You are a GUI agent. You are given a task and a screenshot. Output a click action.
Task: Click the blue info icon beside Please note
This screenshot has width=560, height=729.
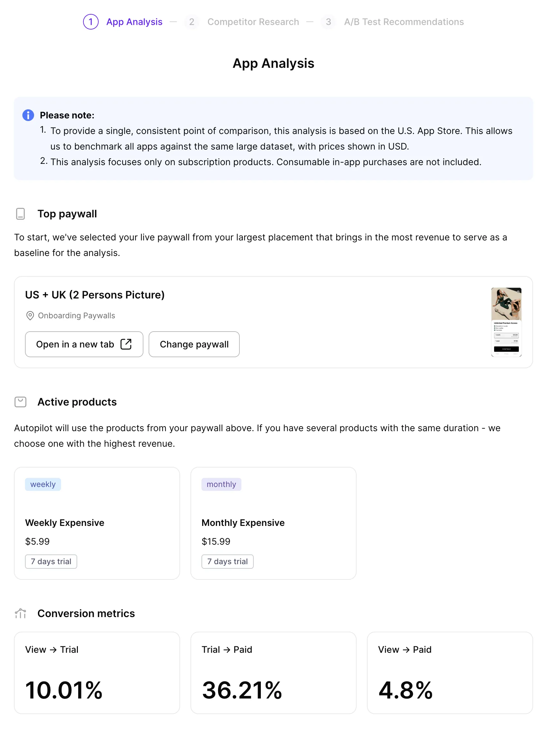coord(28,115)
